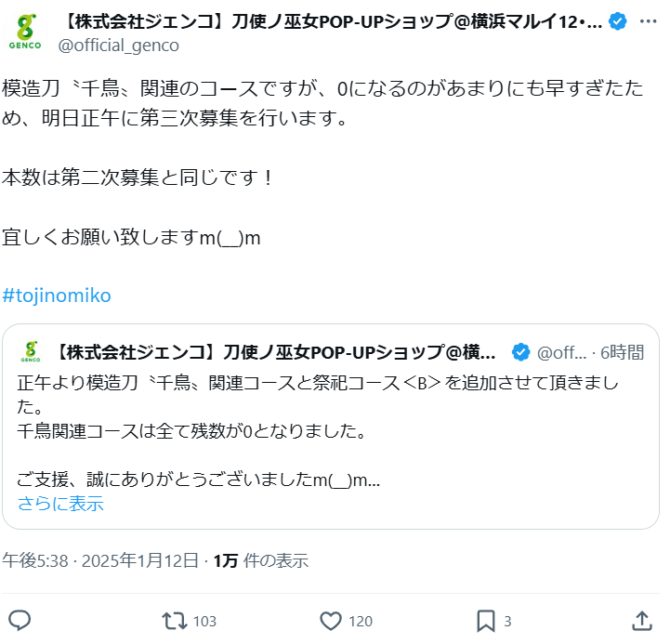The height and width of the screenshot is (644, 670).
Task: Click the 午後5:38 · 2025年1月12日 timestamp
Action: coord(100,561)
